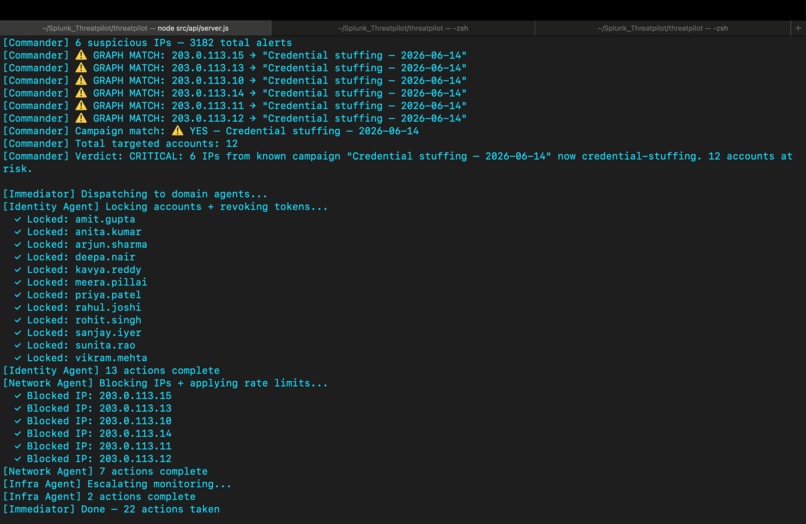Click "[Immediator] Done — 22 actions taken" line
The image size is (806, 524).
111,509
